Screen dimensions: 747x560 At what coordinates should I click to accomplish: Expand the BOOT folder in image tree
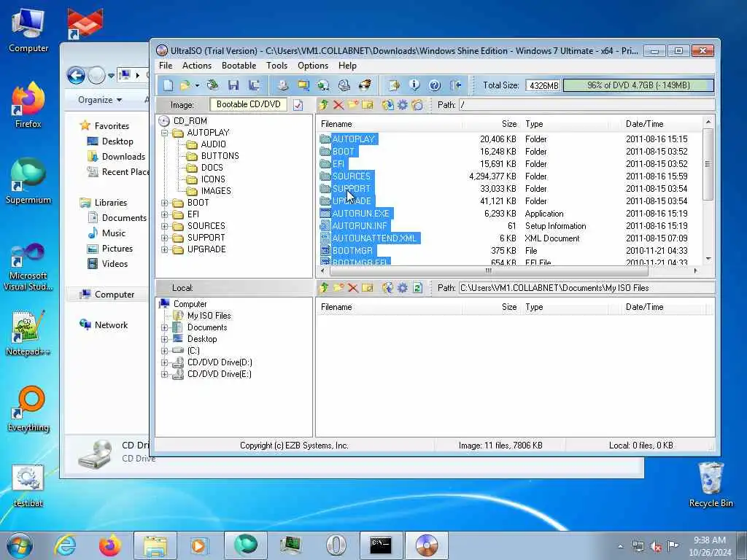tap(164, 203)
